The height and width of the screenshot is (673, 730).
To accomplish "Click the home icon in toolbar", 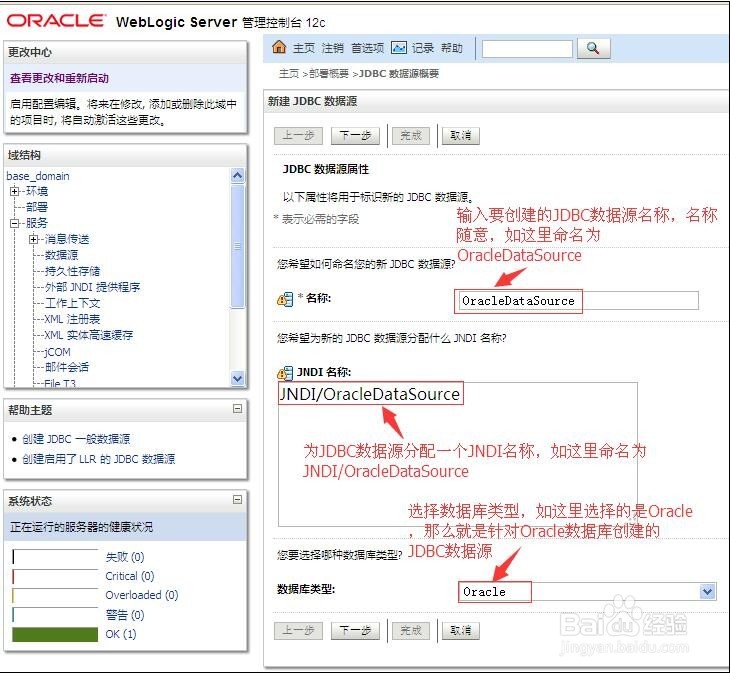I will 279,47.
